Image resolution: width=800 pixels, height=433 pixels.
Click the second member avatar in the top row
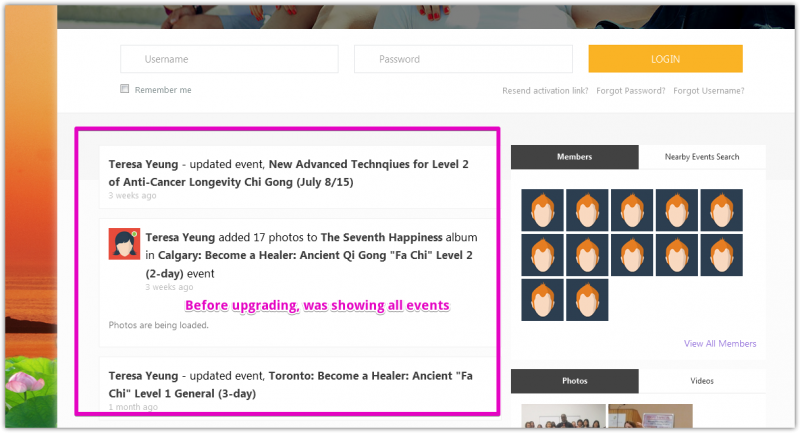pos(587,210)
